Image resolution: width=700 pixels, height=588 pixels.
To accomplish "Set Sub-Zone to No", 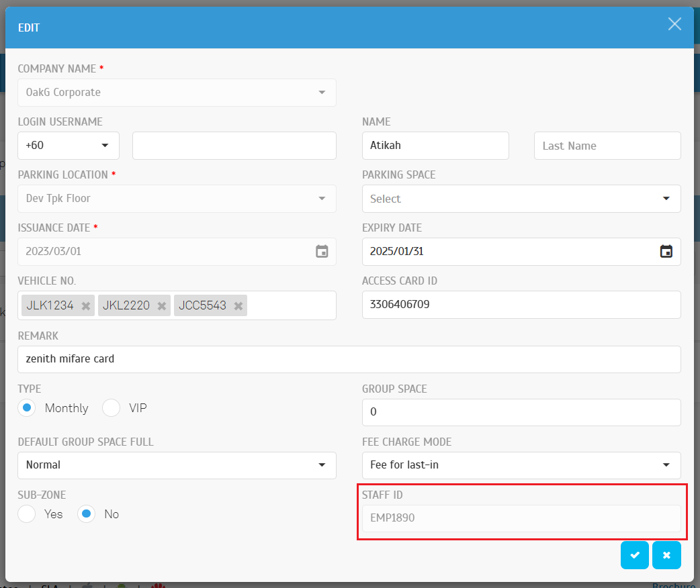I will click(86, 514).
